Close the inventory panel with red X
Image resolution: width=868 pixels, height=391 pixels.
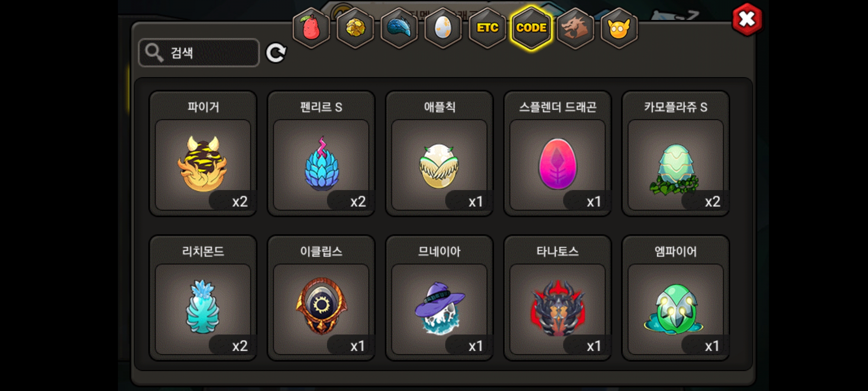pyautogui.click(x=747, y=19)
